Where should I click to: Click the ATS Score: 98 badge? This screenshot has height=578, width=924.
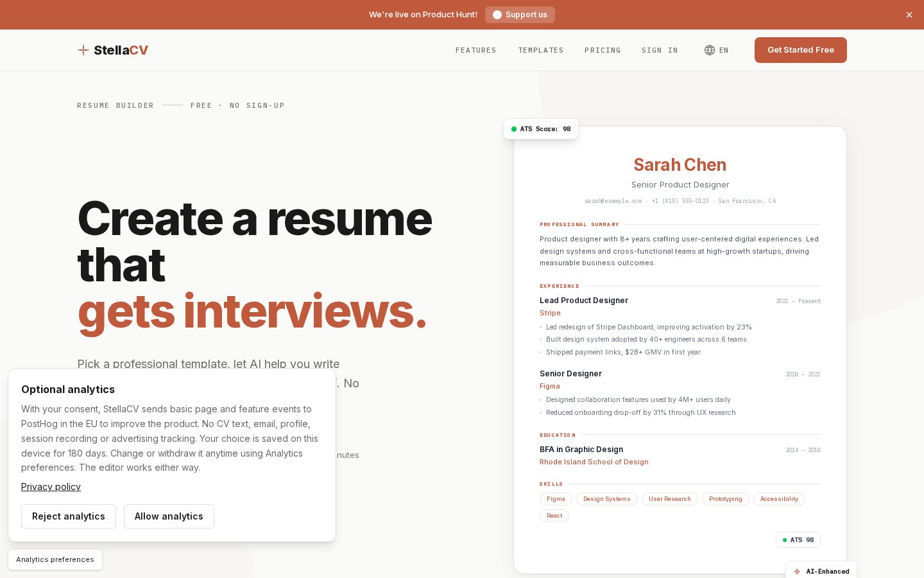point(541,129)
